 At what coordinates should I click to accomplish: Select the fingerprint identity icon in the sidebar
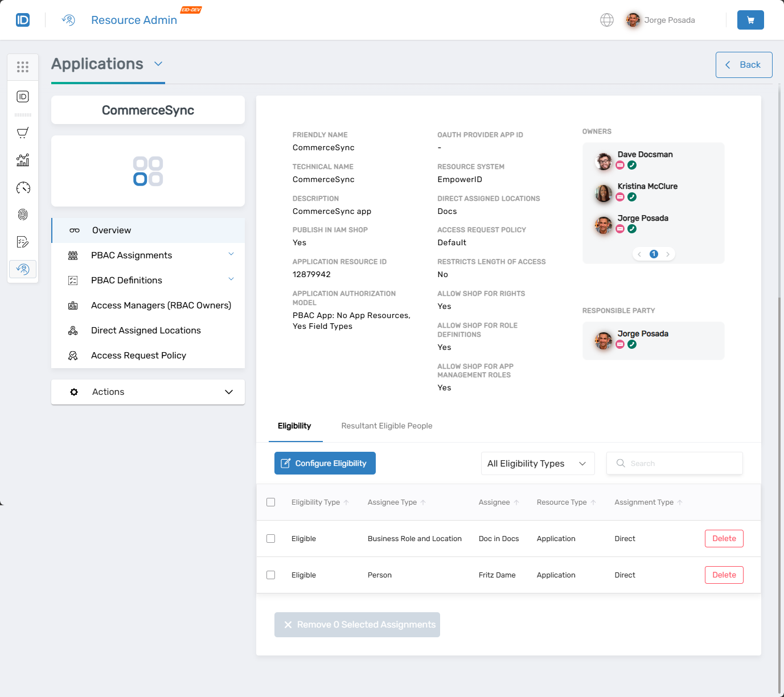pos(23,215)
